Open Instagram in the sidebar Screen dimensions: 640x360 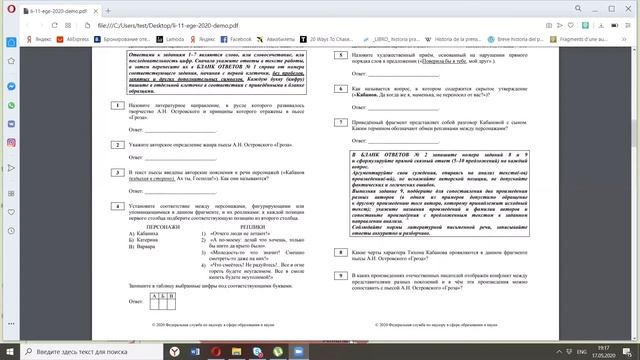[x=11, y=143]
